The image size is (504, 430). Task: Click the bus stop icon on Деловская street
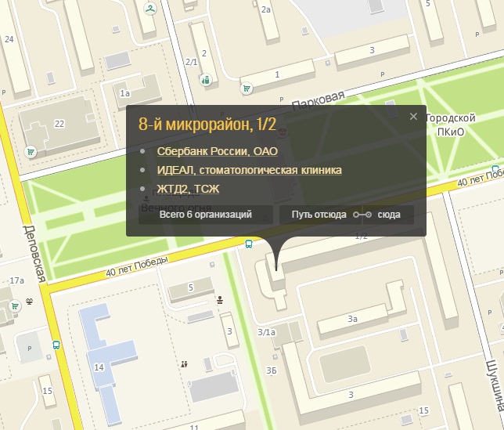pos(56,345)
